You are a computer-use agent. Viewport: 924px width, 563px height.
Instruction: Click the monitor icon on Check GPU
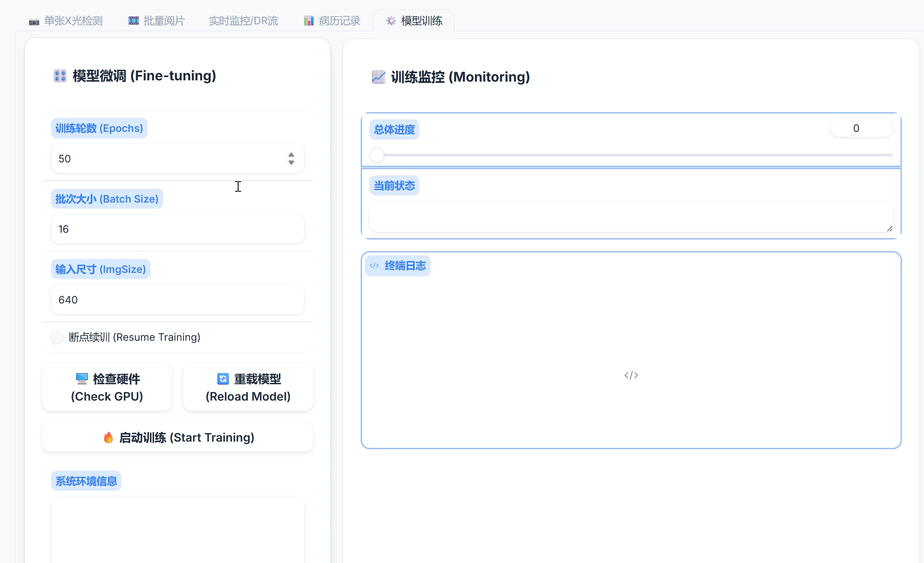pos(82,379)
